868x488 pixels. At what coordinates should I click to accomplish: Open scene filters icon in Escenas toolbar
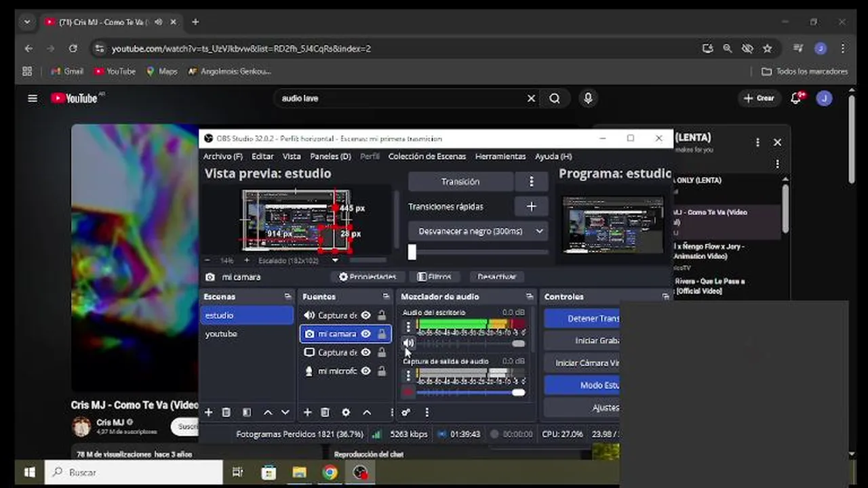[247, 412]
